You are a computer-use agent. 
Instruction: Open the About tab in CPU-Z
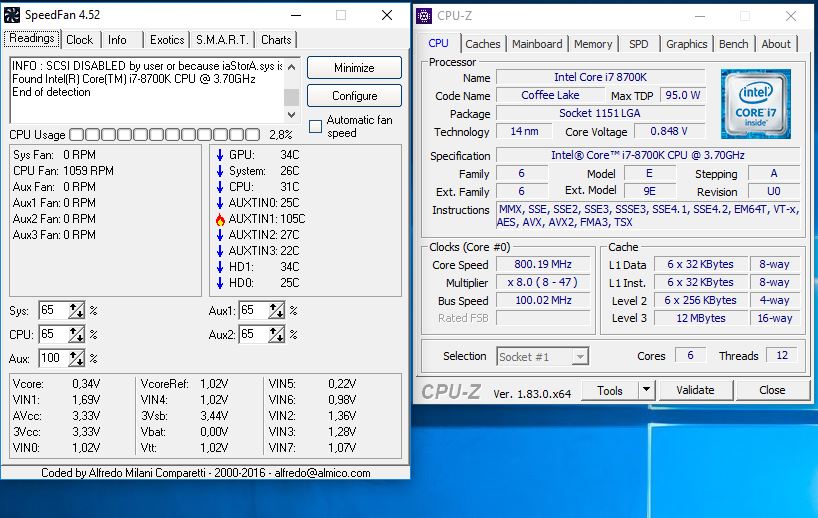pyautogui.click(x=776, y=44)
